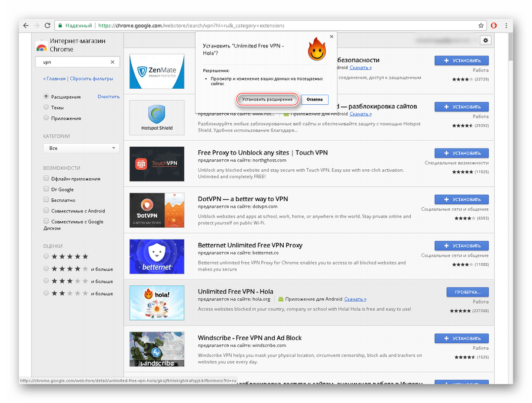Install Hotspot Shield with Установить button
The image size is (532, 403).
coord(462,107)
